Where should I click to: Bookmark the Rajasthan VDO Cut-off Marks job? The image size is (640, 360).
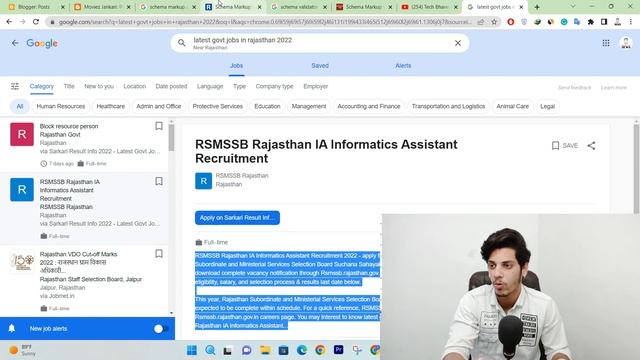tap(159, 254)
